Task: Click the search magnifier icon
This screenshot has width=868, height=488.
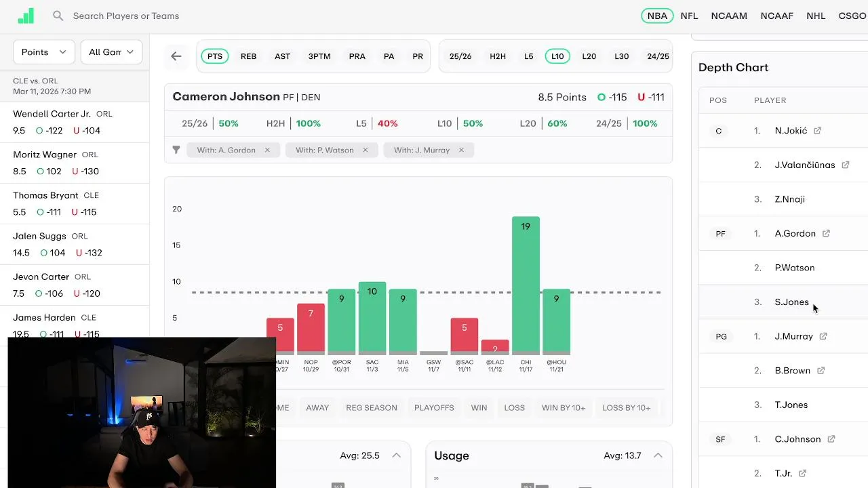Action: tap(58, 16)
